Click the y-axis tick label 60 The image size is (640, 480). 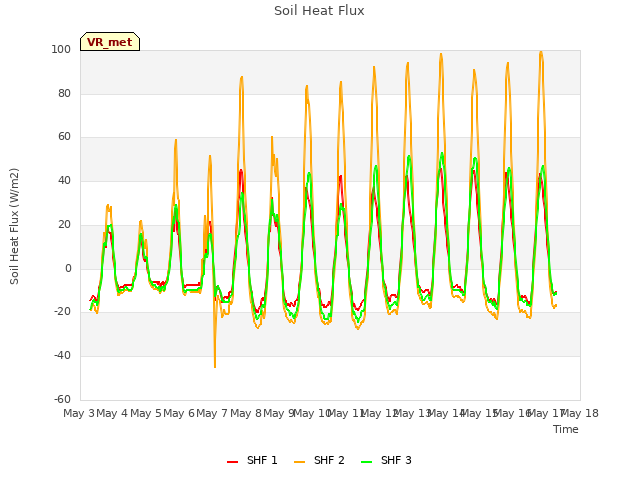click(64, 137)
